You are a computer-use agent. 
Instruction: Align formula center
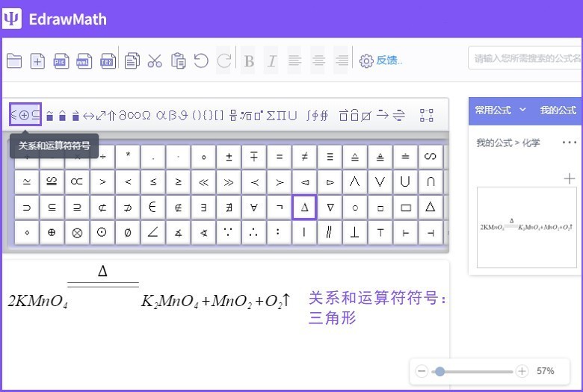[318, 60]
